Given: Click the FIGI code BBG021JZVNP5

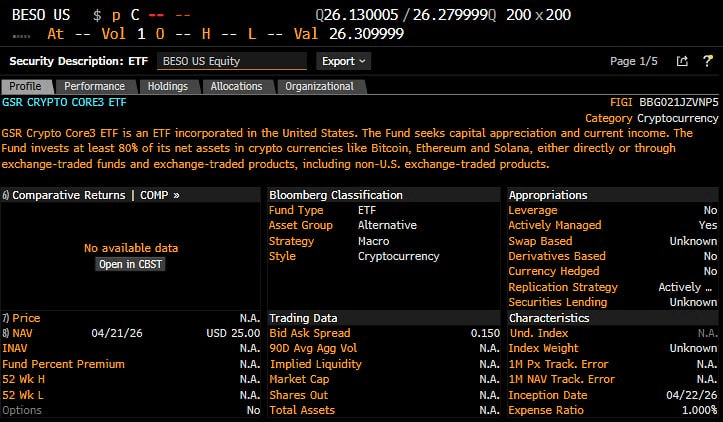Looking at the screenshot, I should pos(678,102).
